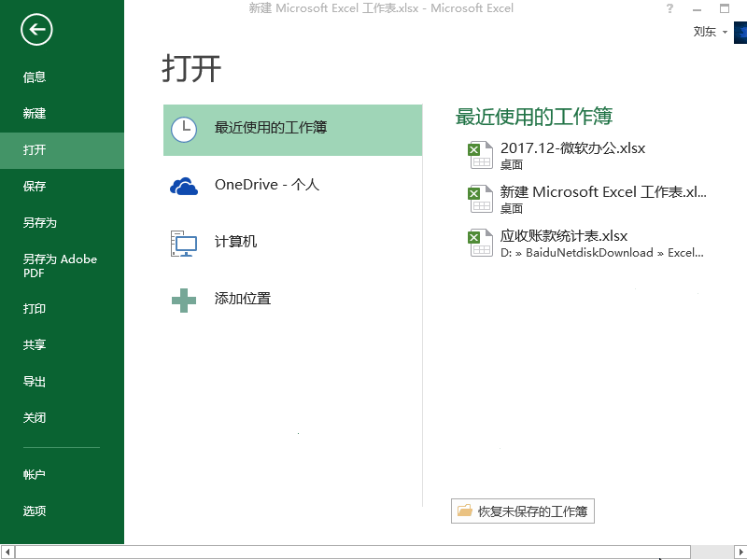The height and width of the screenshot is (560, 747).
Task: Select 新建 in the sidebar
Action: 35,114
